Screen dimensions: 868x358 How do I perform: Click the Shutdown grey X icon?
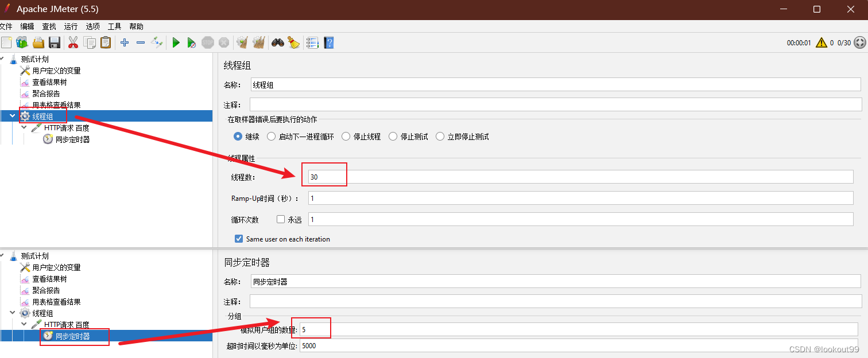point(224,42)
